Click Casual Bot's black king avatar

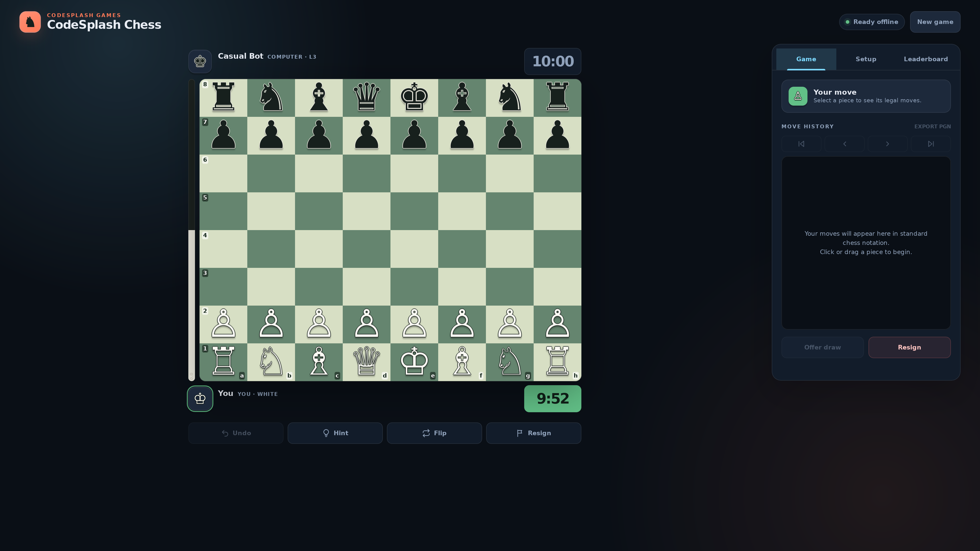pos(200,61)
